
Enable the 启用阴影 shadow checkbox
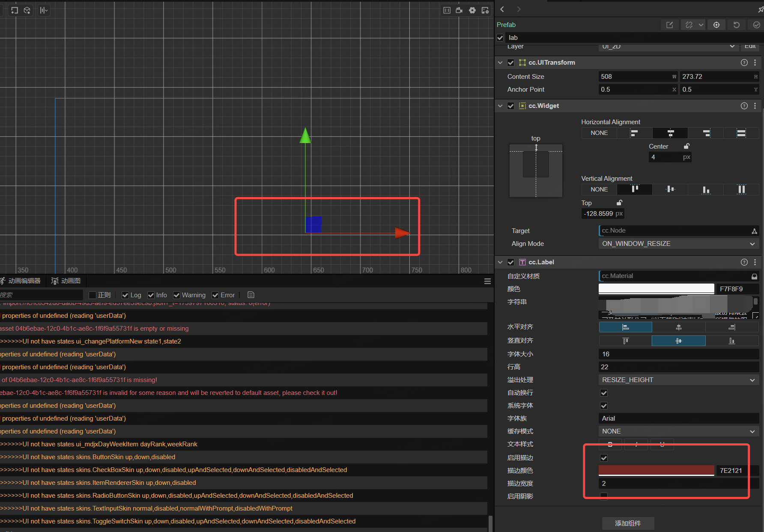pyautogui.click(x=604, y=496)
